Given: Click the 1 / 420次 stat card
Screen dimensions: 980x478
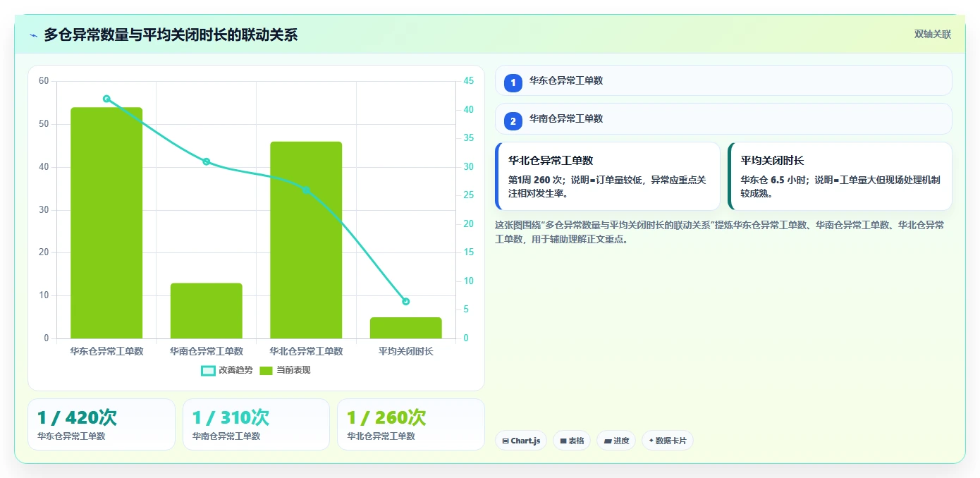Looking at the screenshot, I should [x=102, y=424].
